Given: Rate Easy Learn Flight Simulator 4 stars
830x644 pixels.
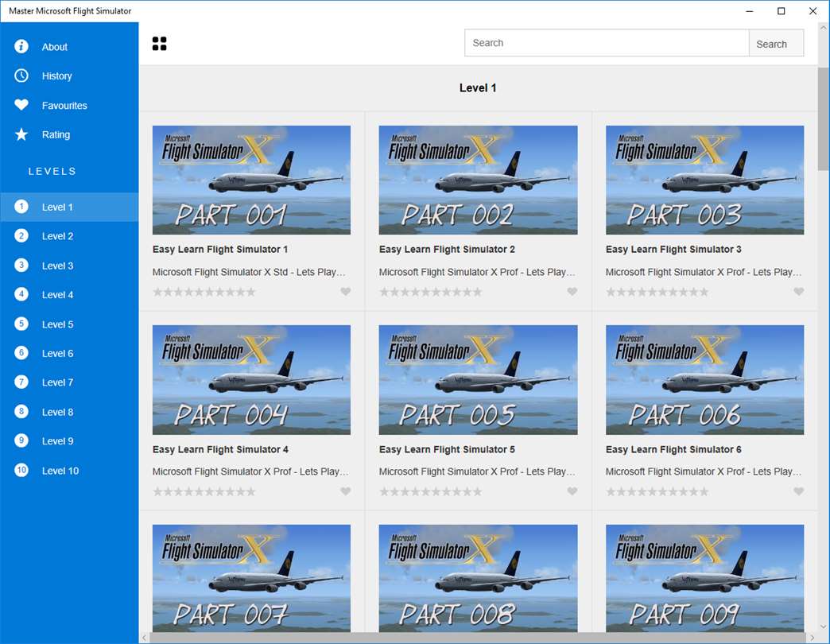Looking at the screenshot, I should (204, 492).
